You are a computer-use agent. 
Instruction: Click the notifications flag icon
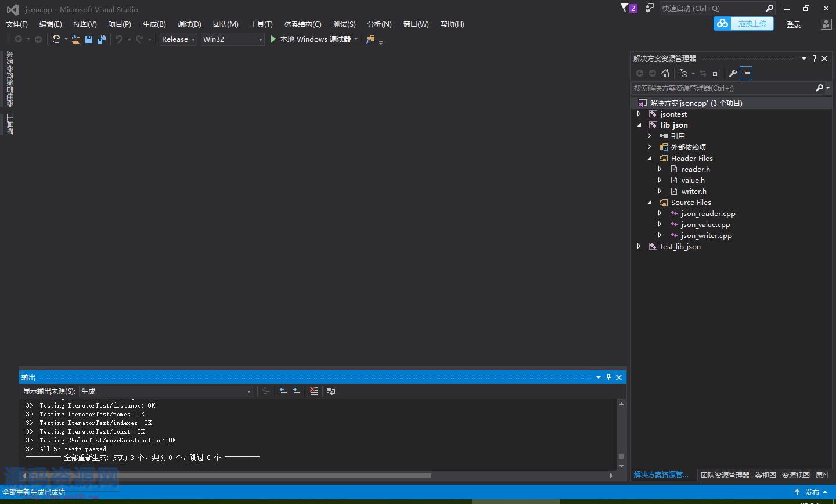625,8
